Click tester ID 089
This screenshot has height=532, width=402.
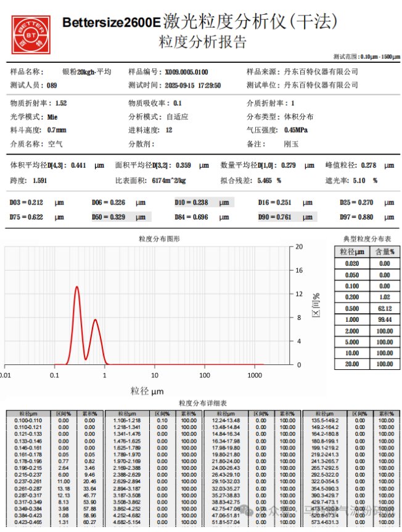52,86
